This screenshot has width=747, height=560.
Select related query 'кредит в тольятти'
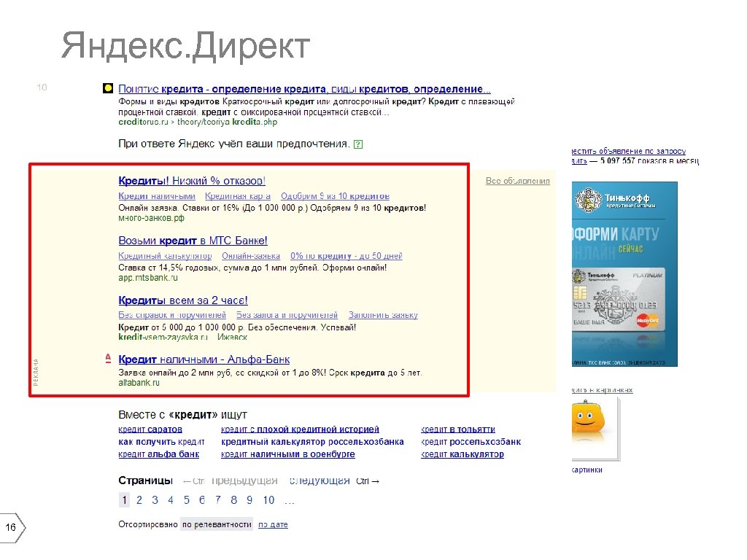(458, 429)
